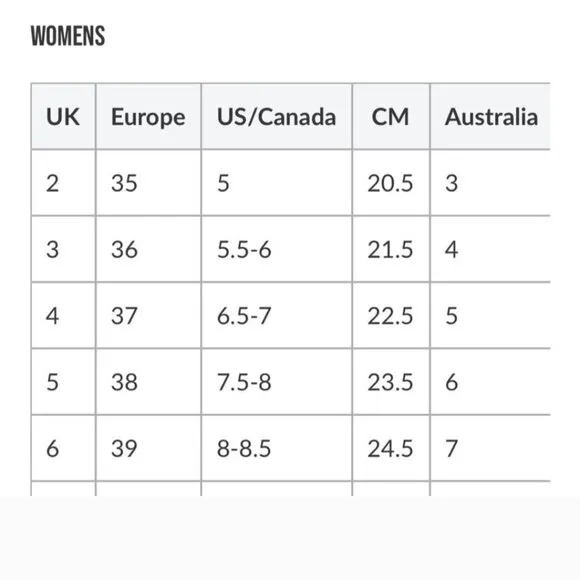This screenshot has height=580, width=580.
Task: Select the US/Canada column header
Action: click(277, 117)
